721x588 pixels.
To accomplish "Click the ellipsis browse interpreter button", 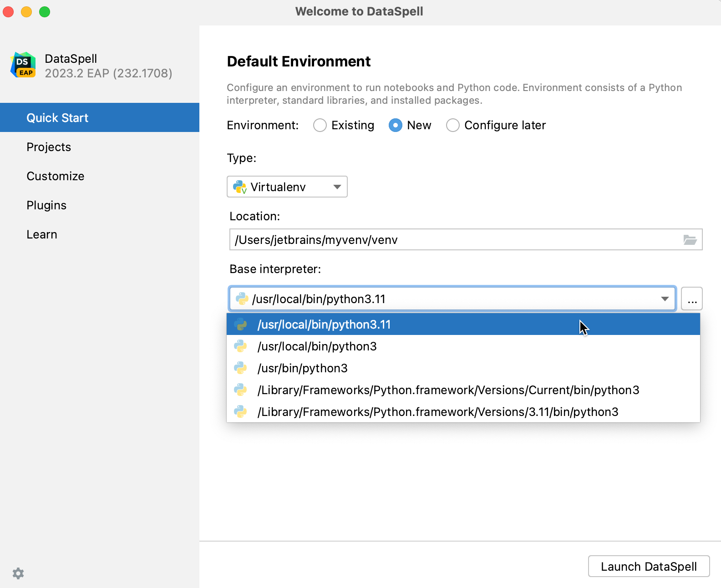I will tap(692, 299).
